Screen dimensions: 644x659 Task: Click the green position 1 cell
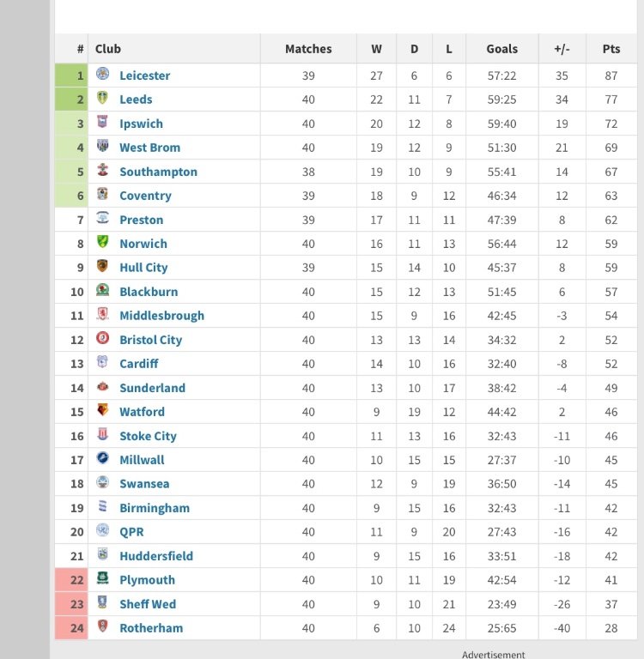72,76
